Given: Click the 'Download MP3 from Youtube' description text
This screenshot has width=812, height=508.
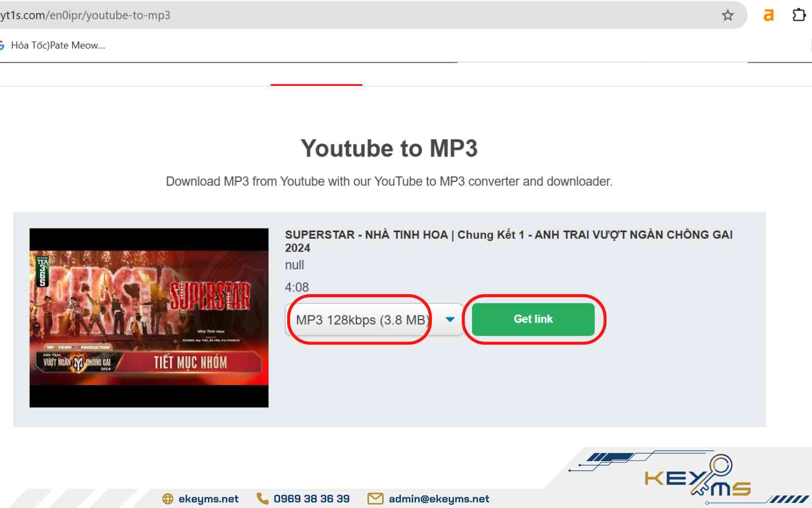Looking at the screenshot, I should click(389, 181).
